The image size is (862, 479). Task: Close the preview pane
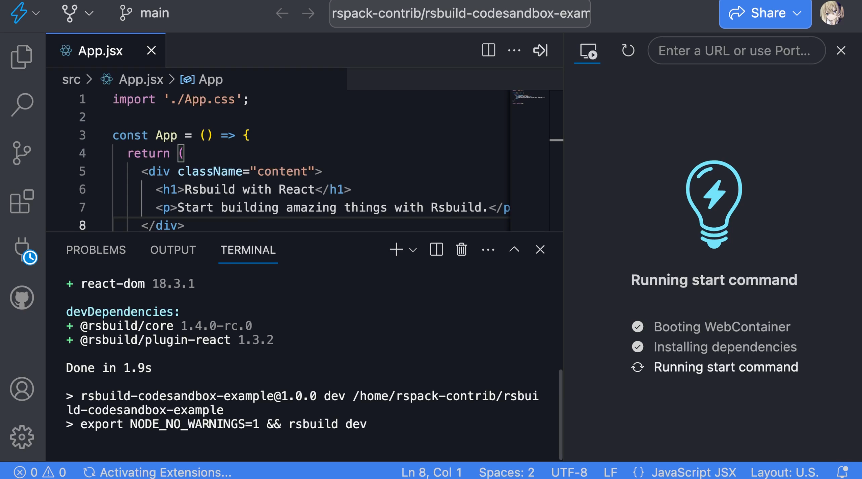tap(841, 51)
